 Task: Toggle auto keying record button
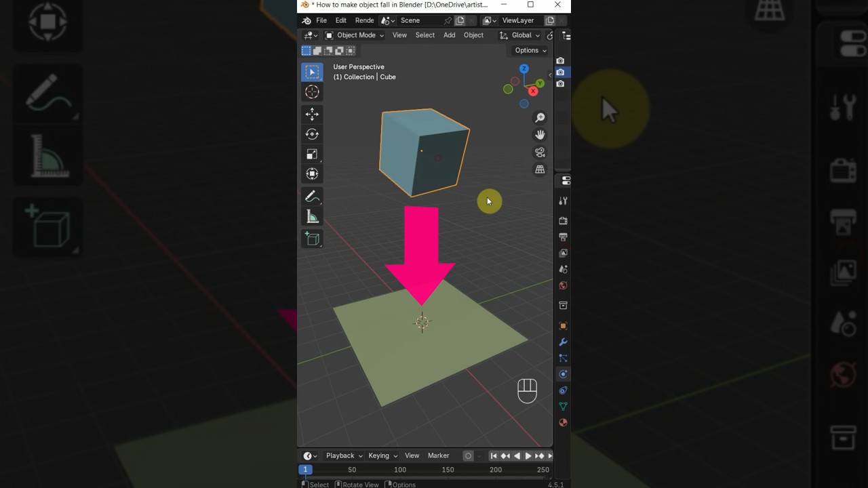468,456
